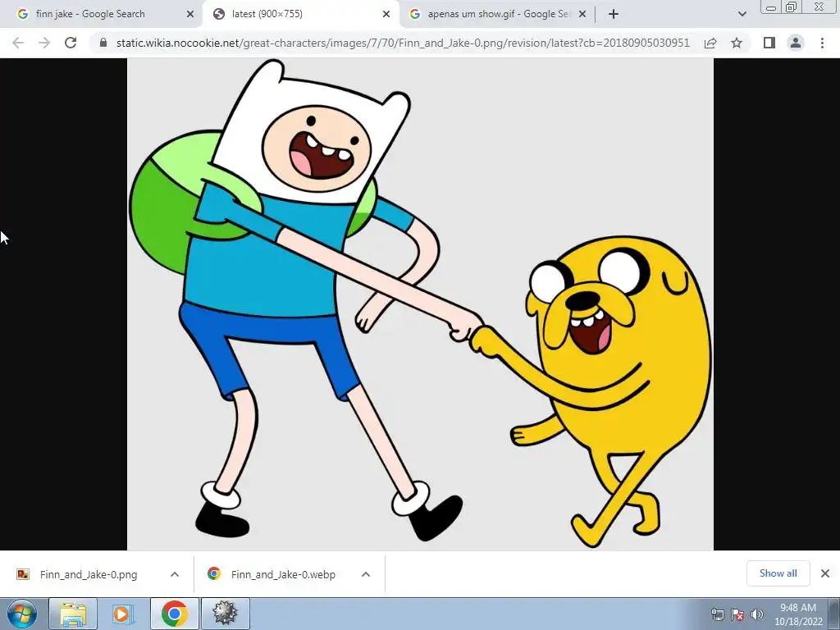Select Chrome in the taskbar
840x630 pixels.
[174, 614]
